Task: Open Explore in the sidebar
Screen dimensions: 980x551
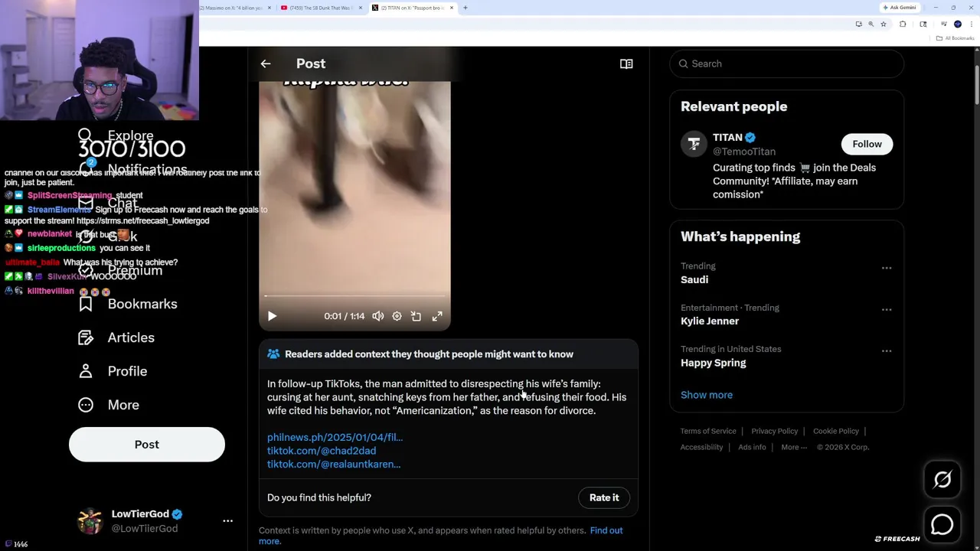Action: (130, 135)
